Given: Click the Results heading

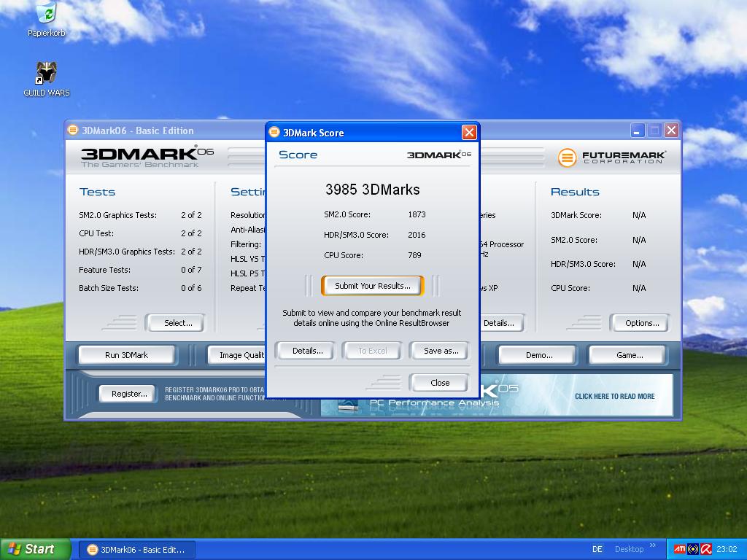Looking at the screenshot, I should point(575,192).
